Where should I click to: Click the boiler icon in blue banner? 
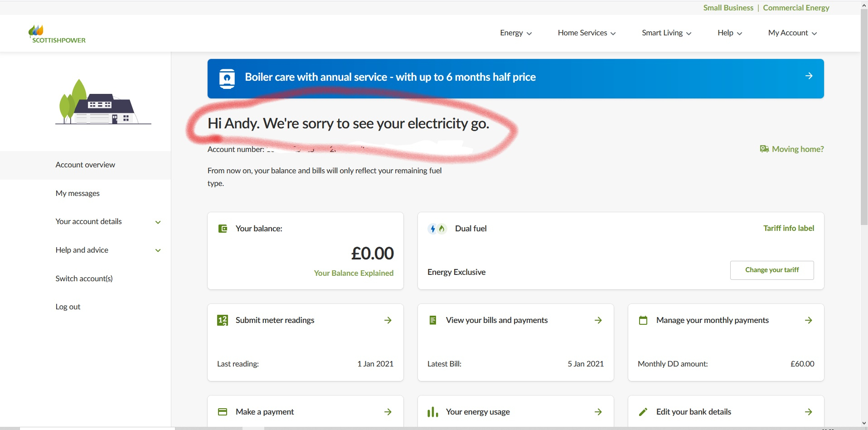pos(227,79)
